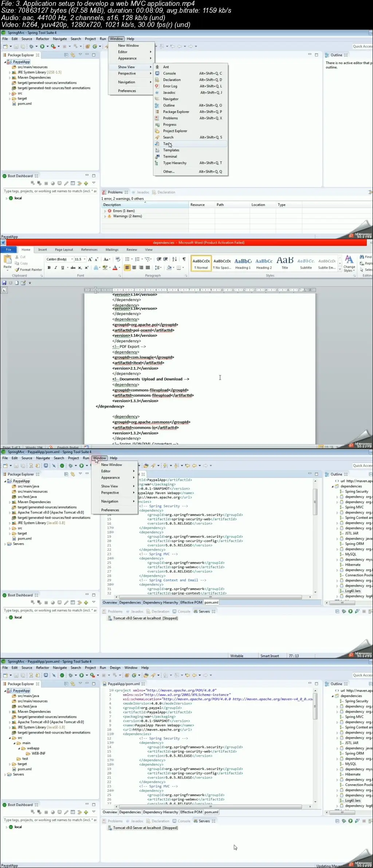Viewport: 373px width, 868px height.
Task: Start Tomcat server icon in third frame Servers view
Action: pyautogui.click(x=350, y=611)
